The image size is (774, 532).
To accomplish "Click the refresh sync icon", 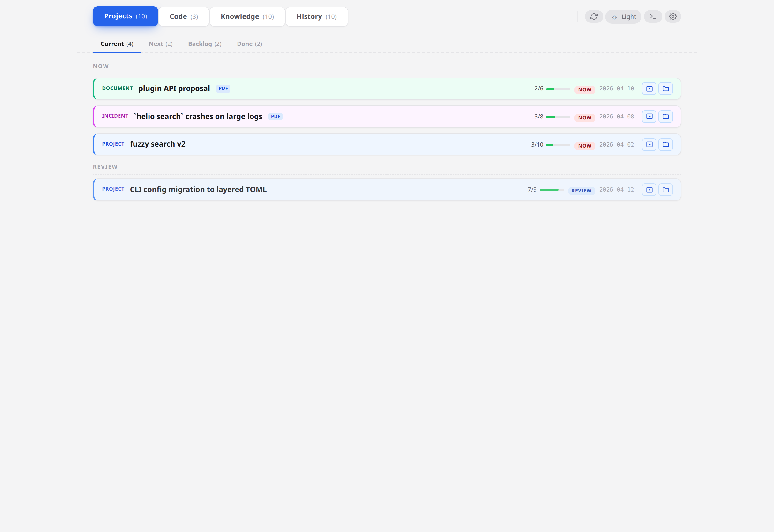I will pos(594,16).
